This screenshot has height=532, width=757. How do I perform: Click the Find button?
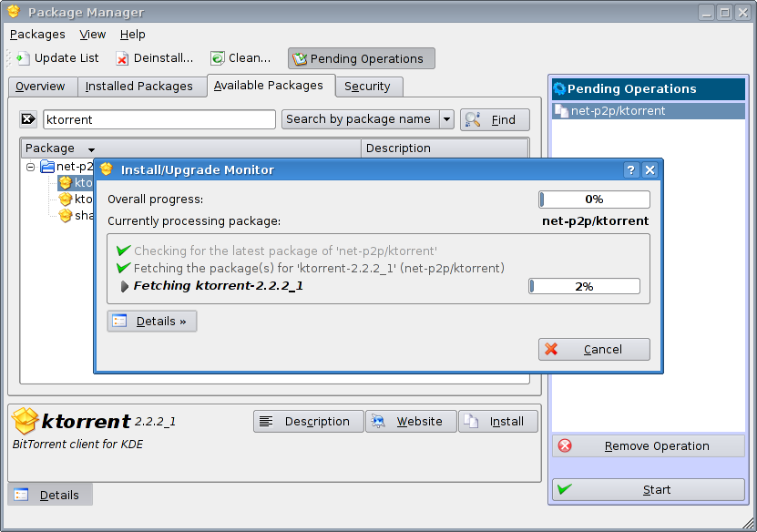(495, 119)
